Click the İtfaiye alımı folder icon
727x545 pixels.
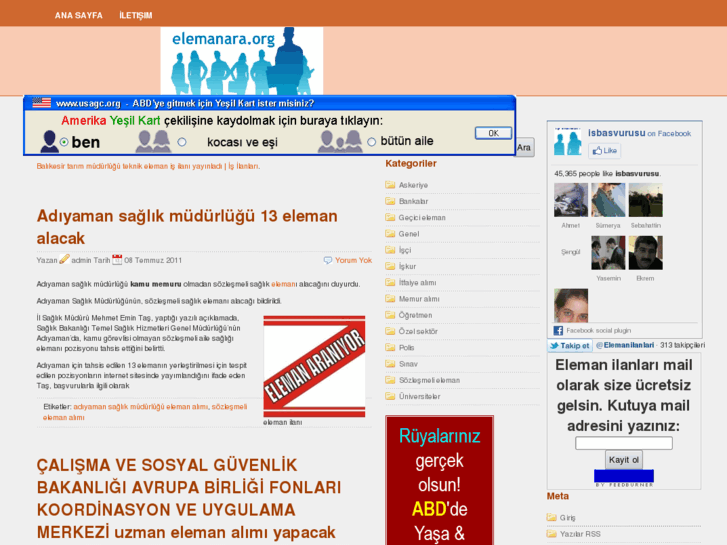click(390, 282)
